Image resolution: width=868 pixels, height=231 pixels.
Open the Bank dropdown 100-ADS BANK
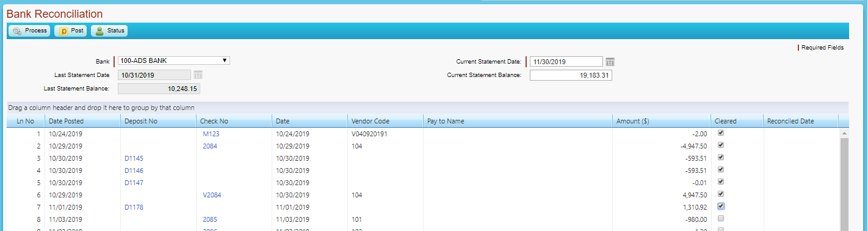(174, 61)
